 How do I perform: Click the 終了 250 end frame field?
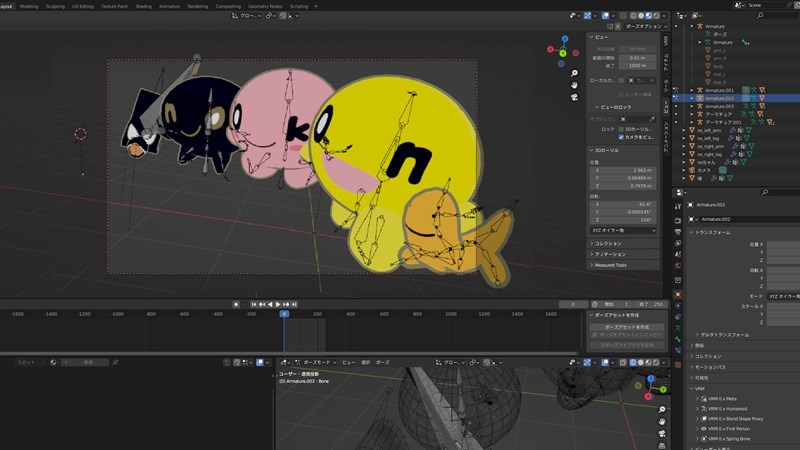[x=652, y=304]
